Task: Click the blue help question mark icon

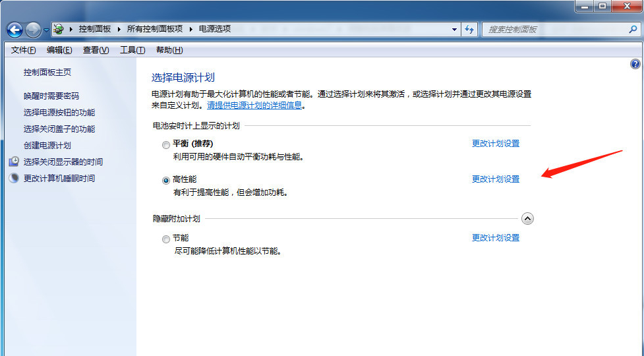Action: pos(635,64)
